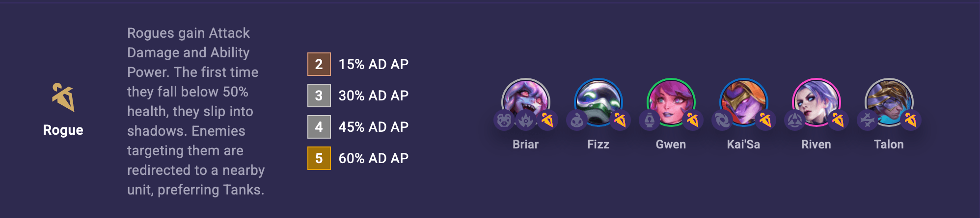Click the silver 3-unit breakpoint box

[x=319, y=96]
